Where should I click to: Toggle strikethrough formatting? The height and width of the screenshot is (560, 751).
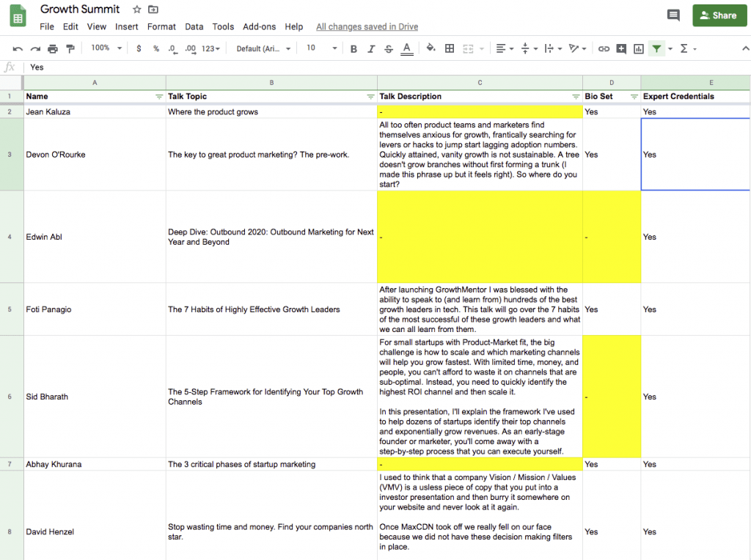pos(387,48)
